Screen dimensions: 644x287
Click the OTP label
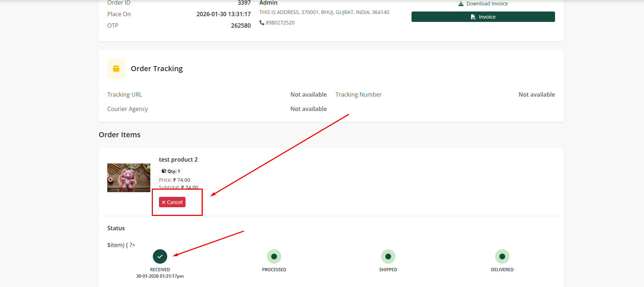coord(113,26)
